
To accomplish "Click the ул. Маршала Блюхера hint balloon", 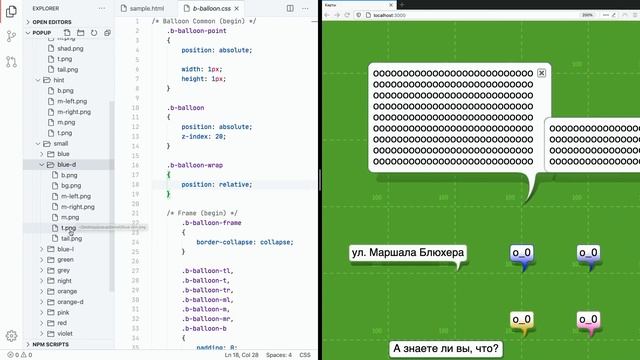I will pyautogui.click(x=407, y=253).
